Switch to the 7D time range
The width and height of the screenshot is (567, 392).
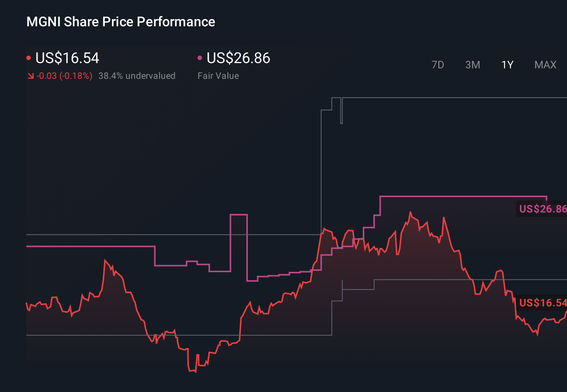click(438, 65)
